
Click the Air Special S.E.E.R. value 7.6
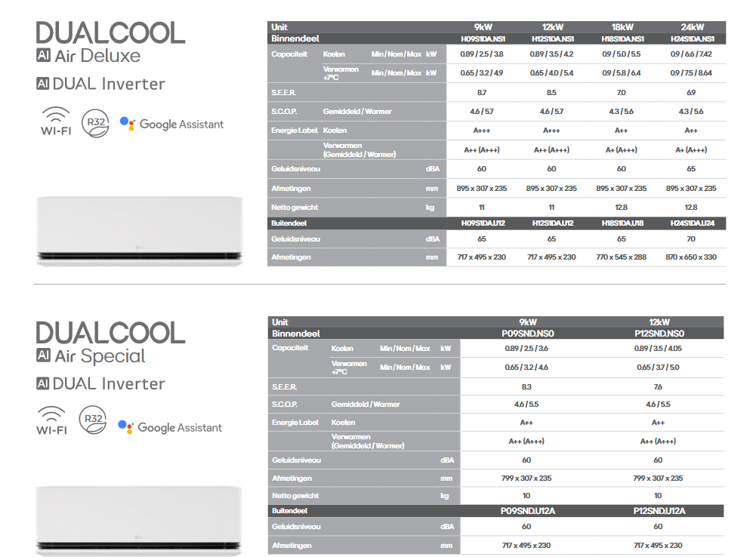[658, 387]
